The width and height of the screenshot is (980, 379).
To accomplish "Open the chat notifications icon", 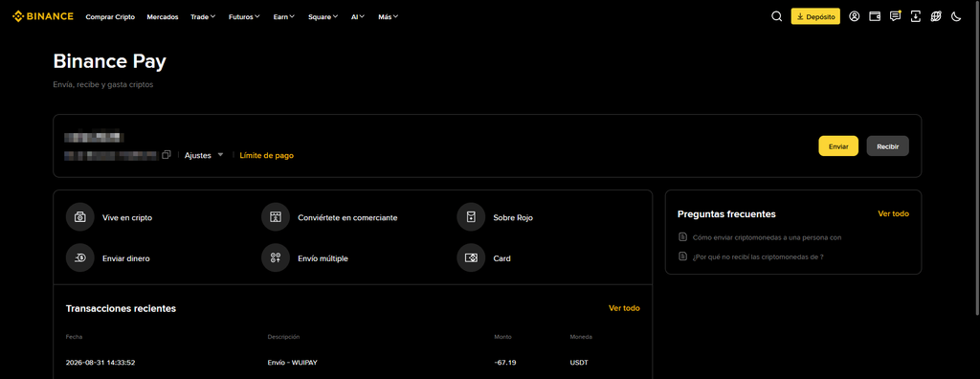I will click(x=896, y=17).
